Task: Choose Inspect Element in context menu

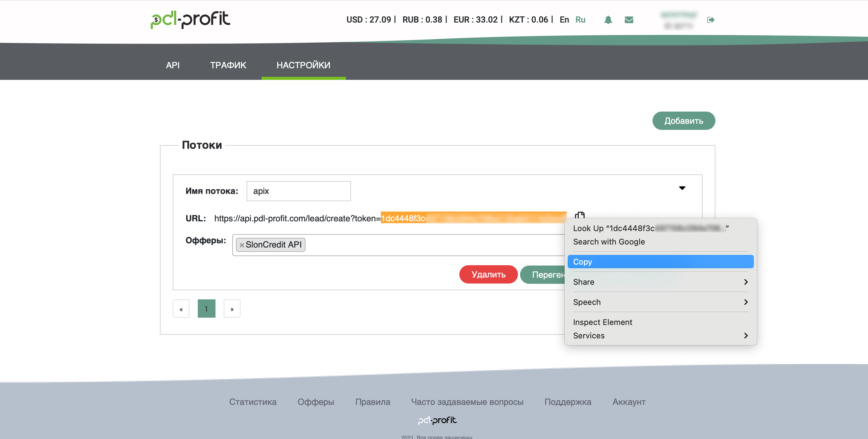Action: pyautogui.click(x=660, y=322)
